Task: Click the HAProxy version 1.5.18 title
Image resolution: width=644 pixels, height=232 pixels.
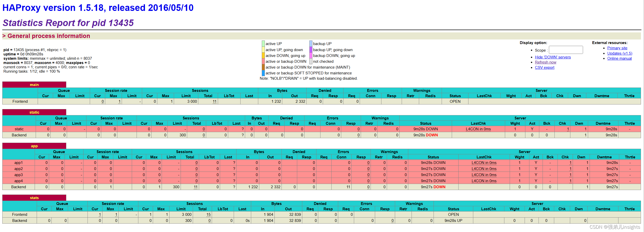Action: [x=98, y=8]
